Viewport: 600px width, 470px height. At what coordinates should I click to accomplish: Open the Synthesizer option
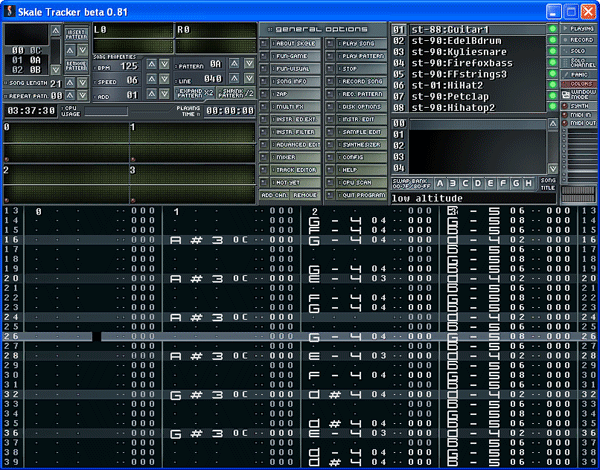pos(361,145)
